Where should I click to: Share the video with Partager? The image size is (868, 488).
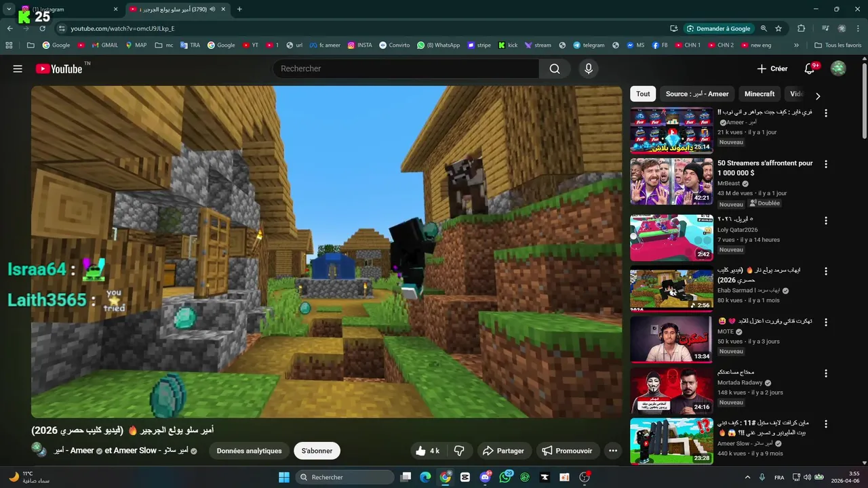(503, 451)
